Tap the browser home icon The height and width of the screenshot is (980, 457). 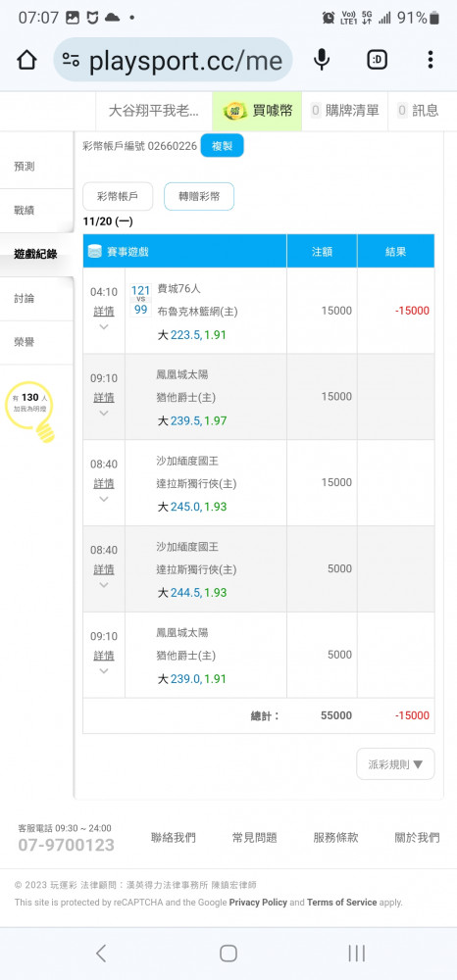(26, 60)
